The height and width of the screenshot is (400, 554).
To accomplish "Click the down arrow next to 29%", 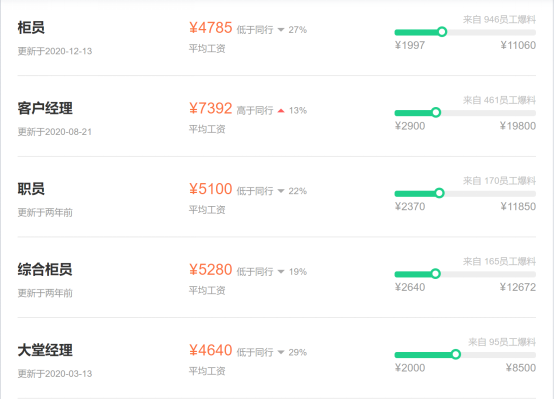I will pyautogui.click(x=281, y=352).
